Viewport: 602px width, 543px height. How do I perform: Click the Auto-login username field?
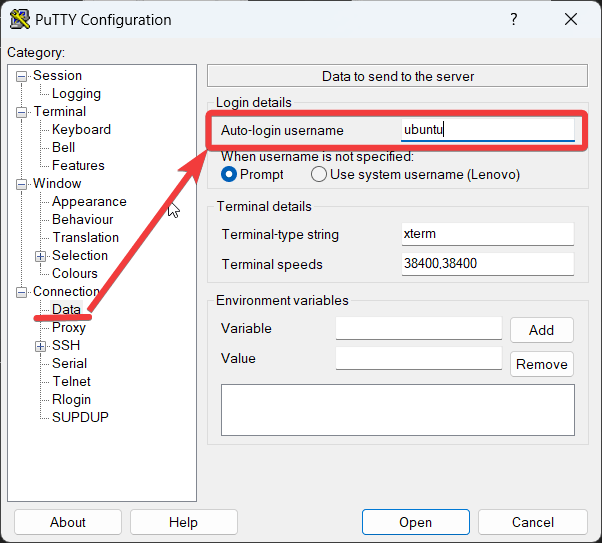coord(487,130)
